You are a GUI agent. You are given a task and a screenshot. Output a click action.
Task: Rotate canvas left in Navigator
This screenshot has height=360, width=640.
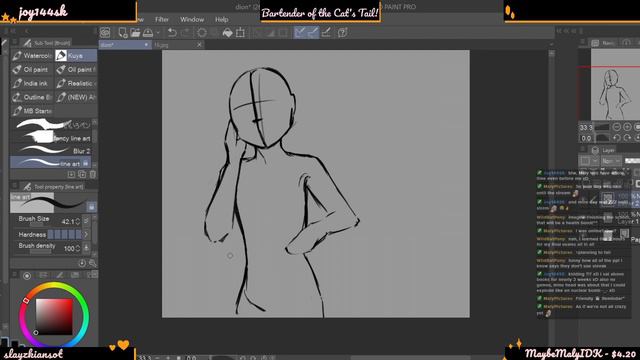pyautogui.click(x=617, y=138)
